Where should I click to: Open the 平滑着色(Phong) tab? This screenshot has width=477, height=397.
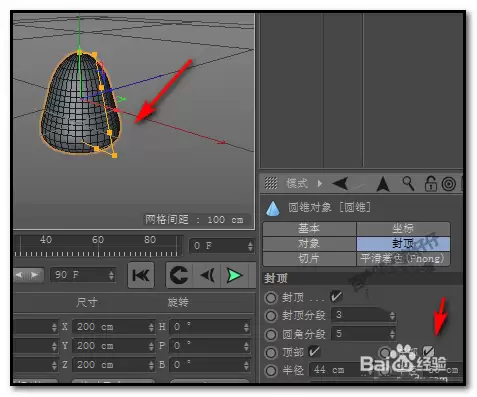coord(403,258)
